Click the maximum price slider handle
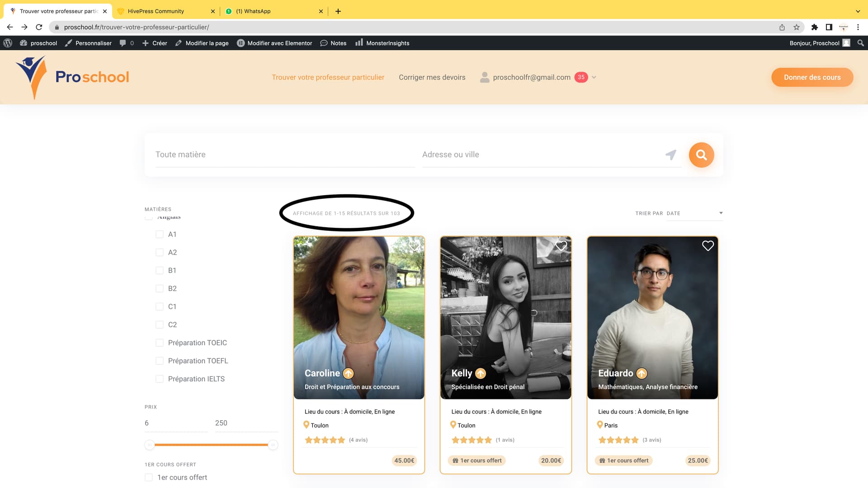The width and height of the screenshot is (868, 488). [273, 445]
